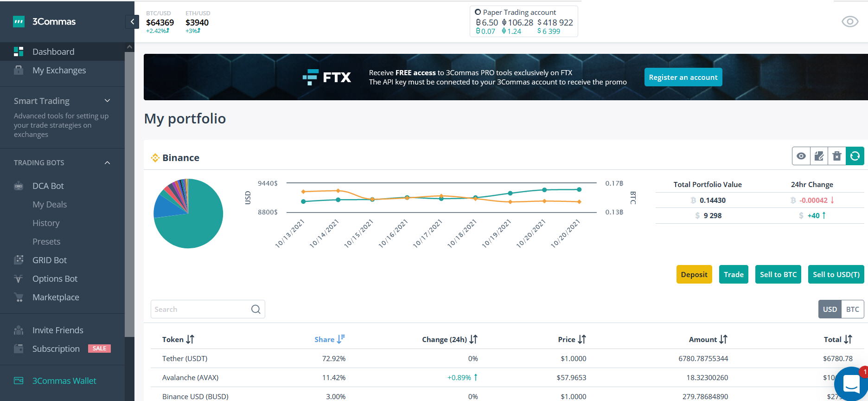Open Options Bot page
The height and width of the screenshot is (401, 868).
[55, 278]
